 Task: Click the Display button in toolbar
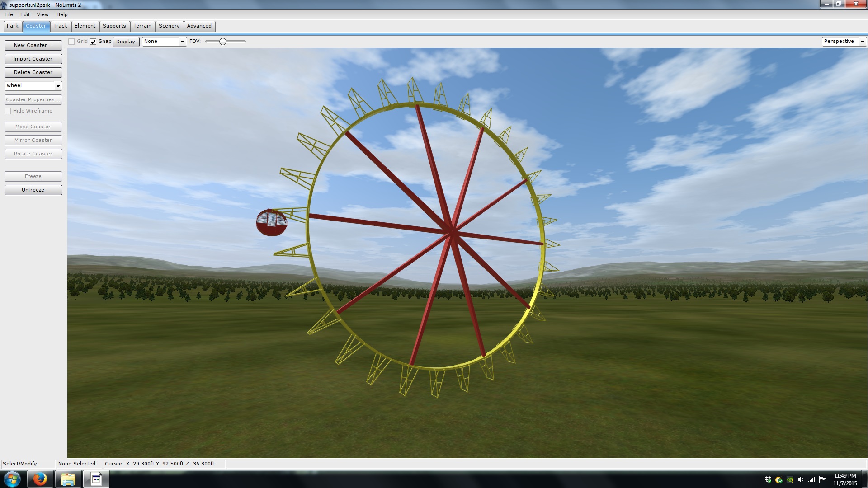(x=125, y=42)
